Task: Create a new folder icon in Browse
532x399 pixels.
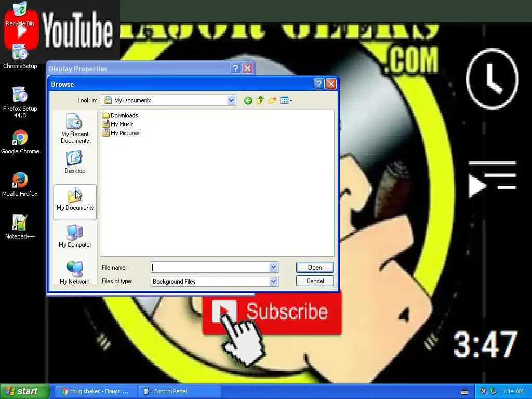Action: [x=272, y=100]
